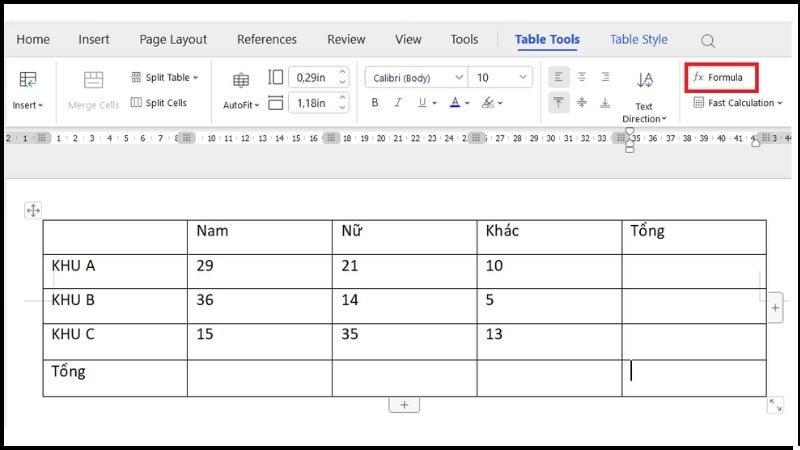Open the Formula dialog
This screenshot has width=800, height=450.
click(x=720, y=77)
